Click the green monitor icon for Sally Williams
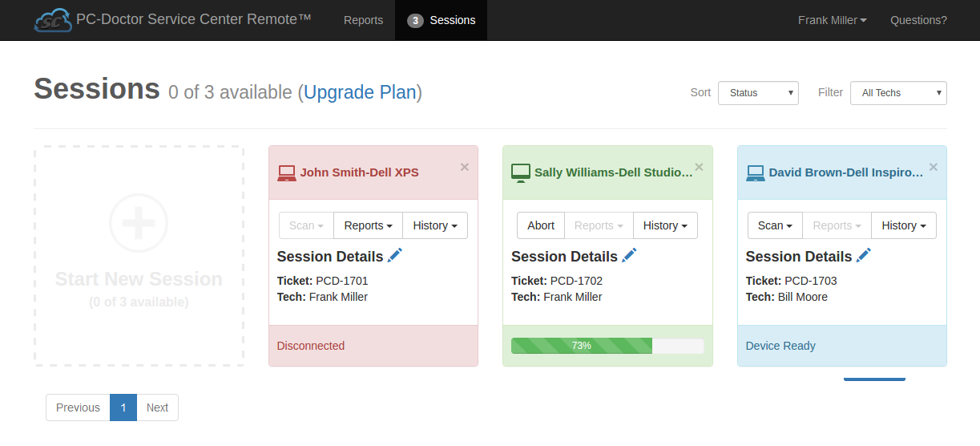 (521, 172)
